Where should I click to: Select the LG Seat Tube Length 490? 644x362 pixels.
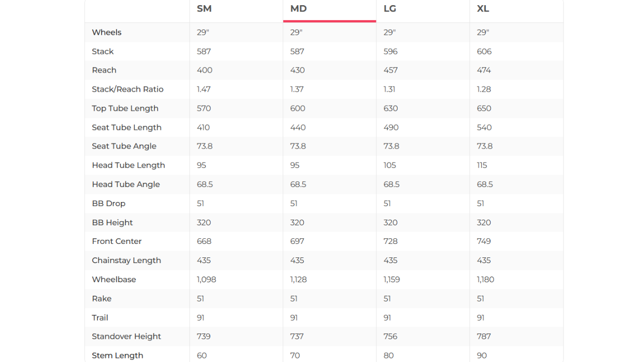tap(391, 127)
